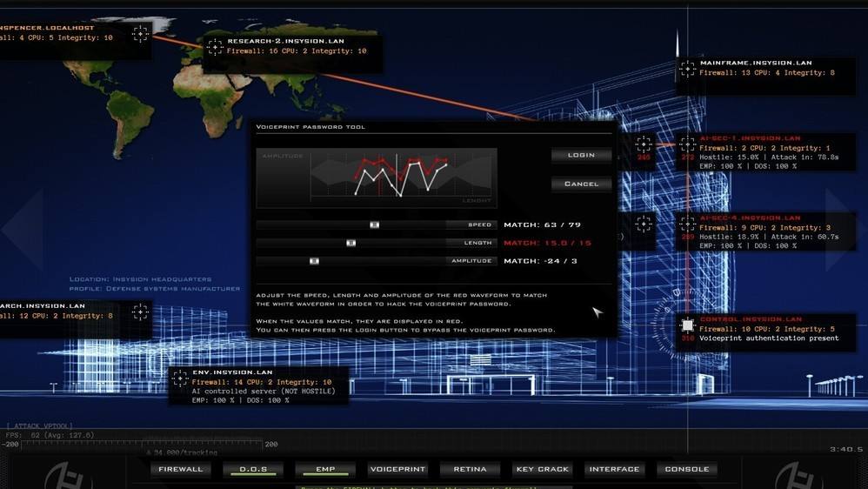Target the AI-SEC-4.INSYSION.LAN node crosshair
Screen dimensions: 868x489
687,224
